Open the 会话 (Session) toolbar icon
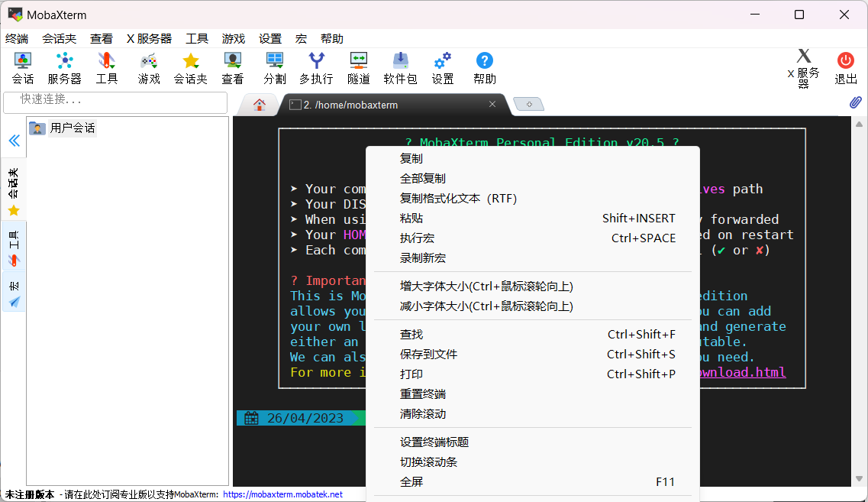Screen dimensions: 868x502 click(23, 68)
